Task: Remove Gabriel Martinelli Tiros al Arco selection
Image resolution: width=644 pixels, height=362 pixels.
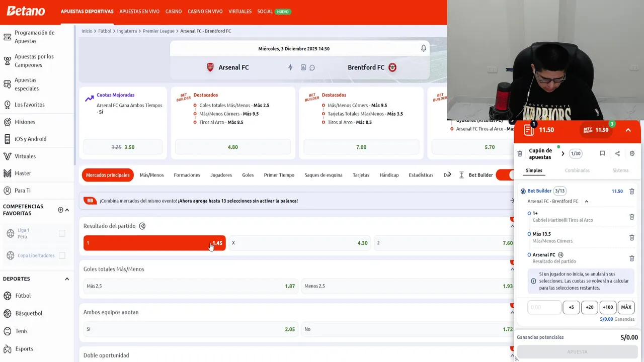Action: point(632,217)
